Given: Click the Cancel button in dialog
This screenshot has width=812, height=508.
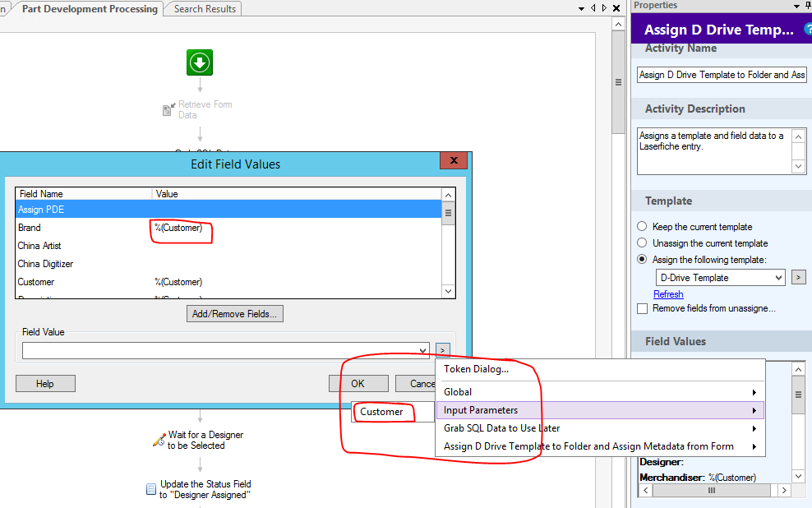Looking at the screenshot, I should tap(415, 384).
